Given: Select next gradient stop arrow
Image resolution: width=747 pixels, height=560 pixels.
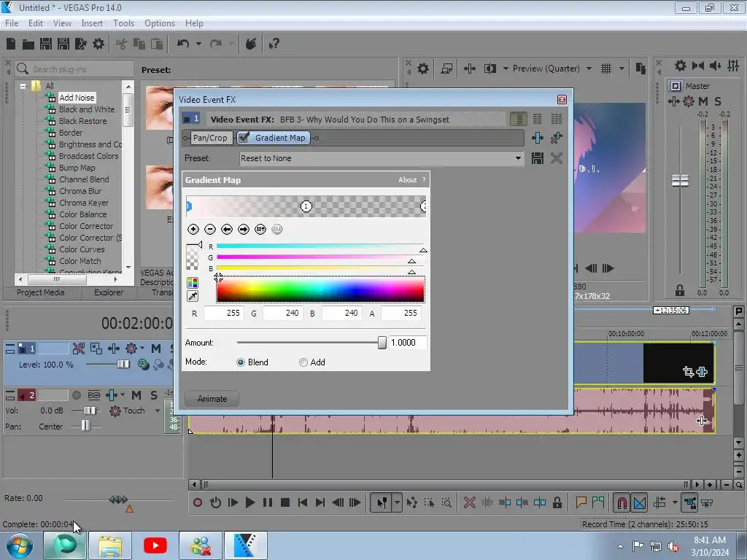Looking at the screenshot, I should pos(244,230).
